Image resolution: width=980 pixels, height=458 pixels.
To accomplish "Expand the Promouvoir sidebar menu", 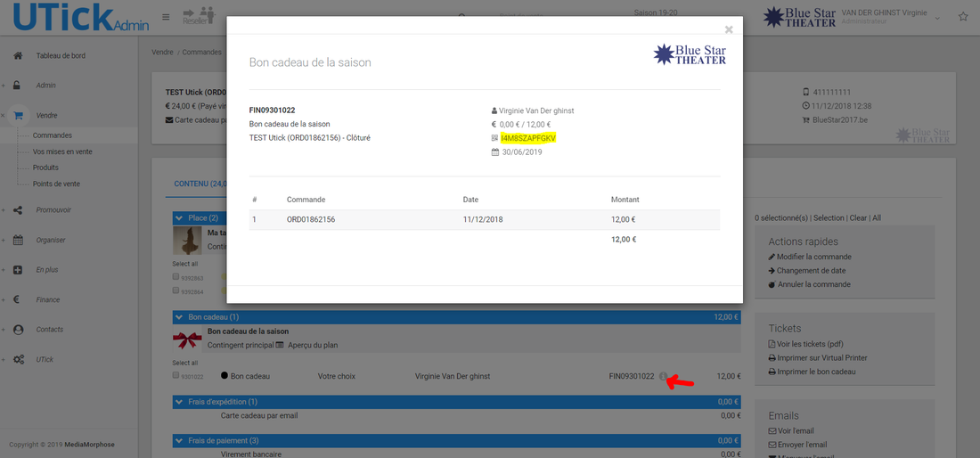I will pos(53,210).
